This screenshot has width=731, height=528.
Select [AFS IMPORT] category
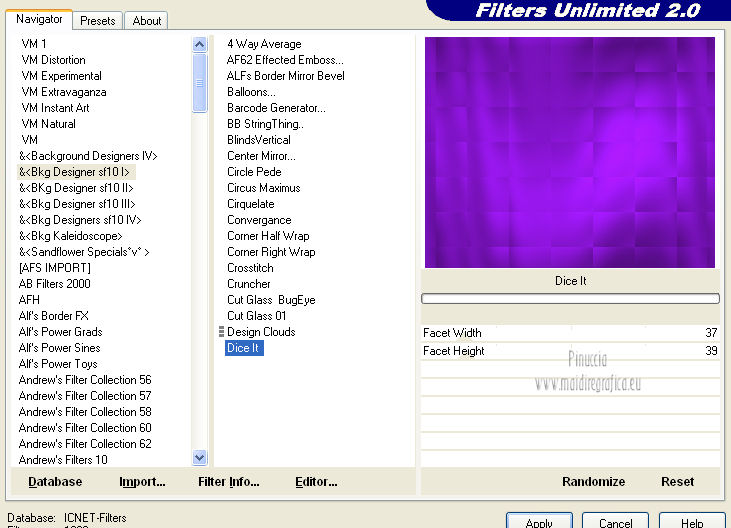pyautogui.click(x=55, y=268)
